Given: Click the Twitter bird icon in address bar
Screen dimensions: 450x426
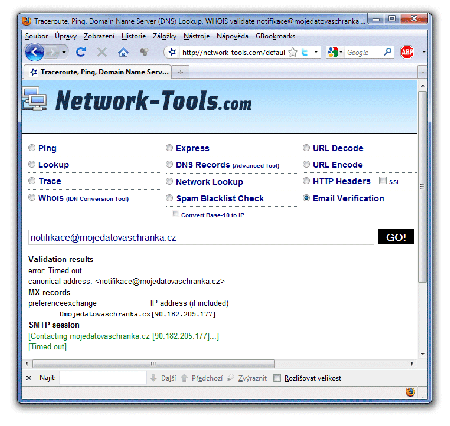Looking at the screenshot, I should (x=305, y=52).
